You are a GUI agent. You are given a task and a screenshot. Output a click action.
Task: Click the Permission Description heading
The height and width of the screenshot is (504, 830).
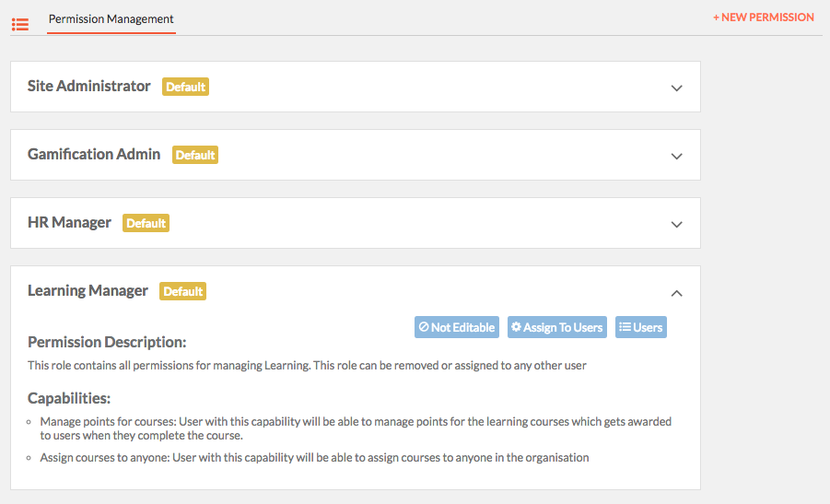[x=107, y=342]
